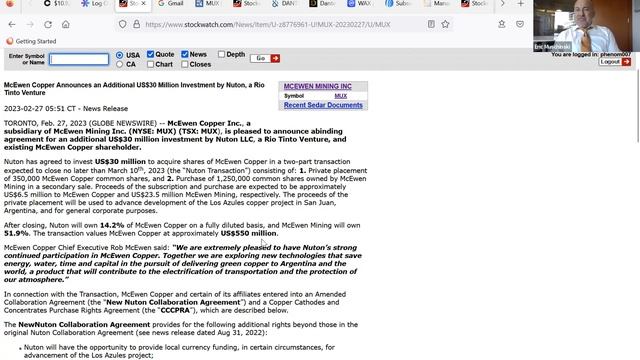Screen dimensions: 640x360
Task: Click the red Go arrow icon
Action: pos(276,58)
